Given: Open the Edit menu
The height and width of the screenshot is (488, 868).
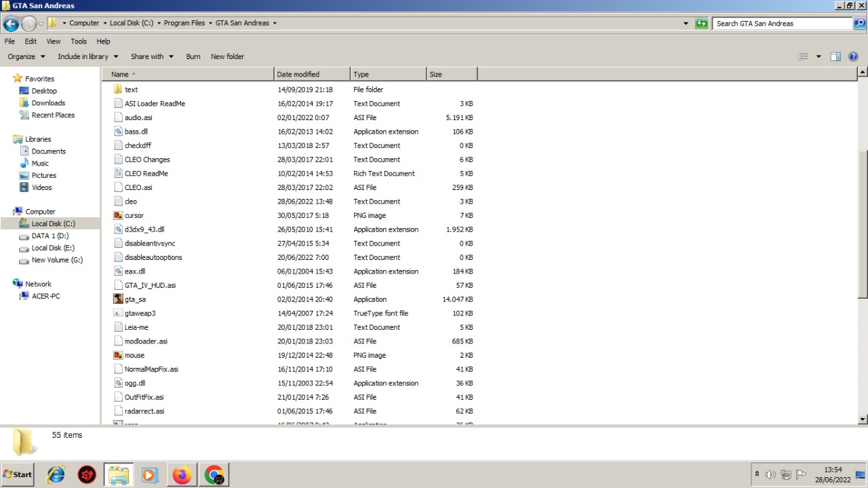Looking at the screenshot, I should click(31, 41).
